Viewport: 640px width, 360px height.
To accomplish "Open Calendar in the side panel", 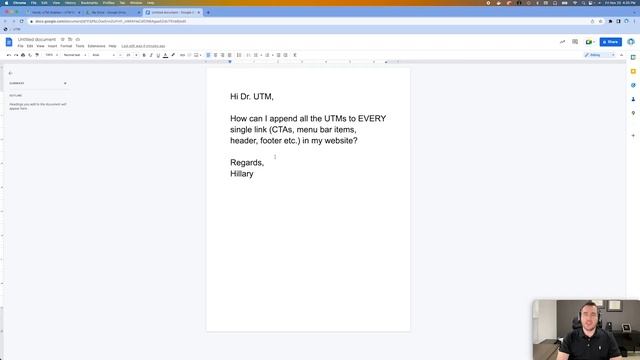I will coord(633,58).
